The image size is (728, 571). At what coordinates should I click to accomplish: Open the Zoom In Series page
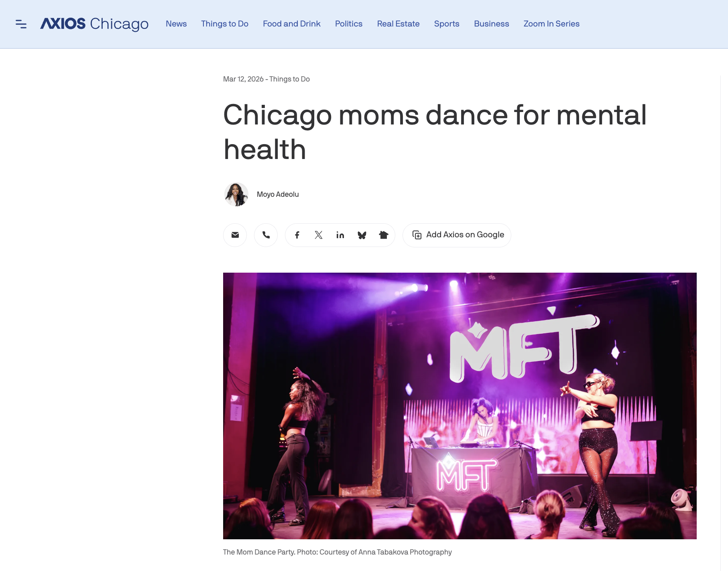[x=551, y=24]
